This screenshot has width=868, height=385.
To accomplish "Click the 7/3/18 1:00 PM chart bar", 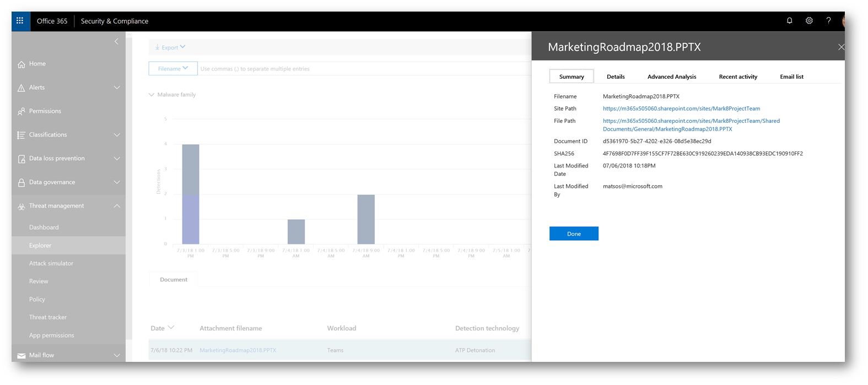I will click(191, 194).
